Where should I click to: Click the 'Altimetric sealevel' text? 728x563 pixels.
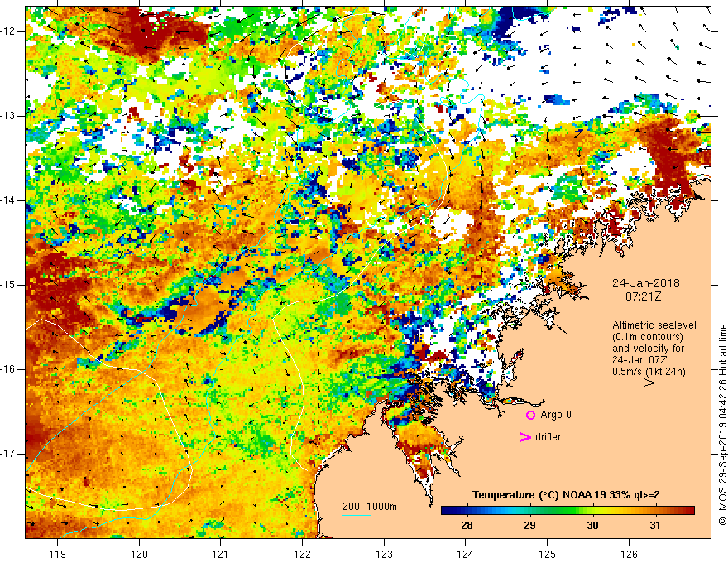point(654,325)
